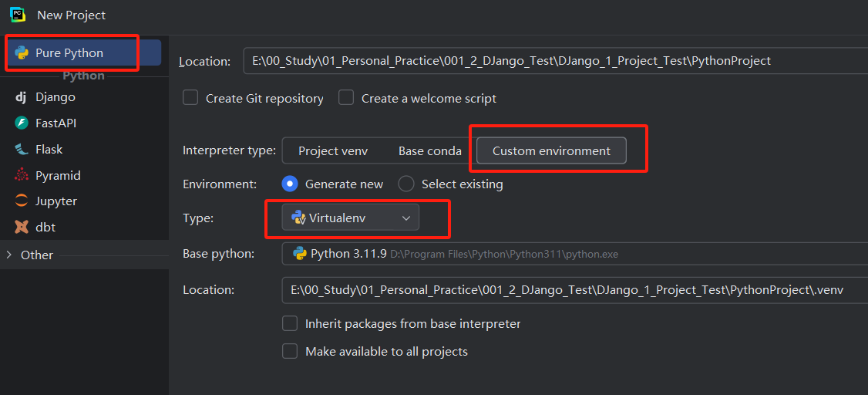Click the dbt icon in the sidebar

click(22, 227)
